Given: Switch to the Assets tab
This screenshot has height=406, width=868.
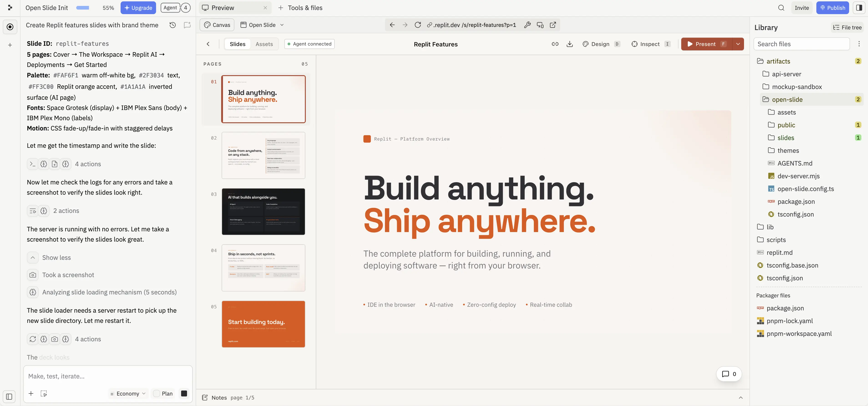Looking at the screenshot, I should coord(264,44).
